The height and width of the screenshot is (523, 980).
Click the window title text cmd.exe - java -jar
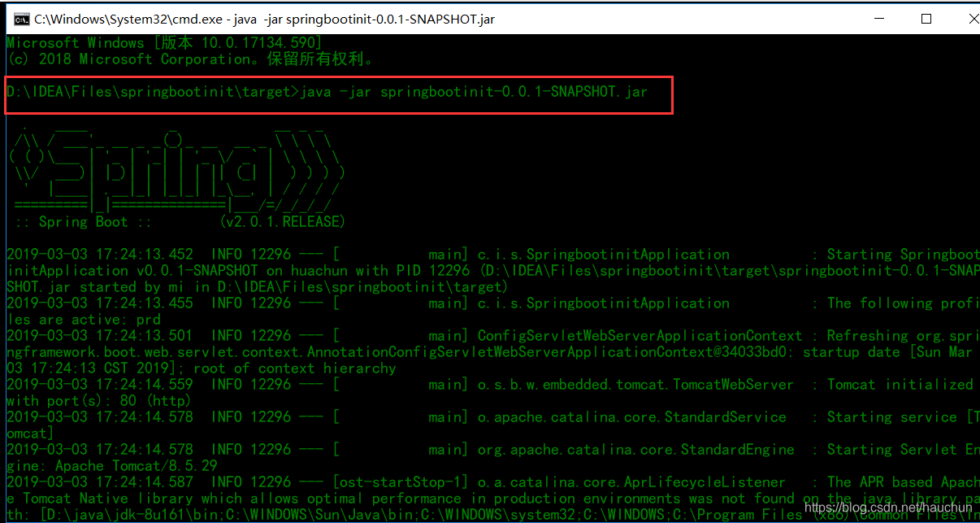pos(264,19)
